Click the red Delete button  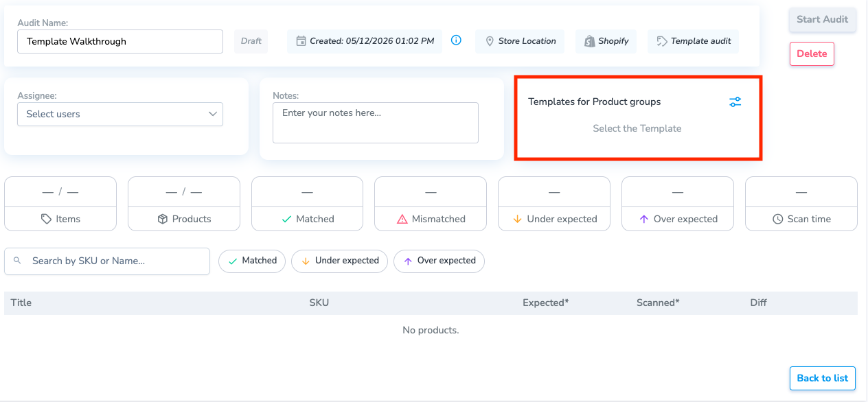click(x=812, y=54)
